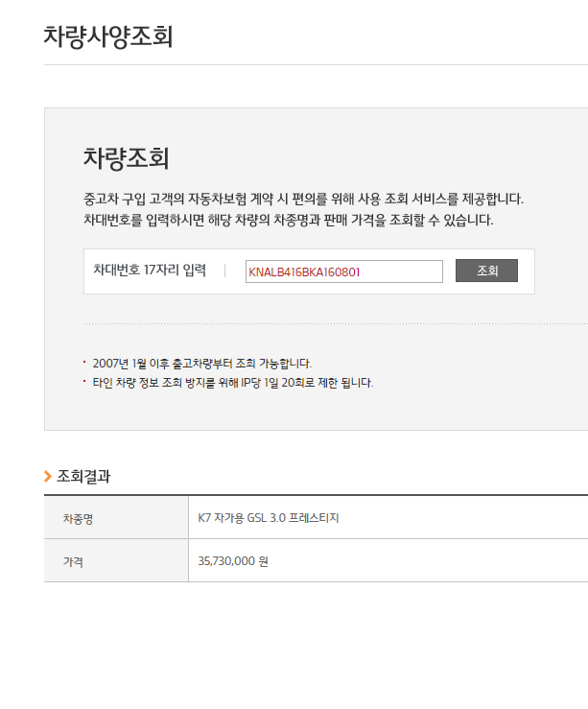Image resolution: width=588 pixels, height=709 pixels.
Task: Select the 35,730,000 원 price value
Action: click(233, 561)
